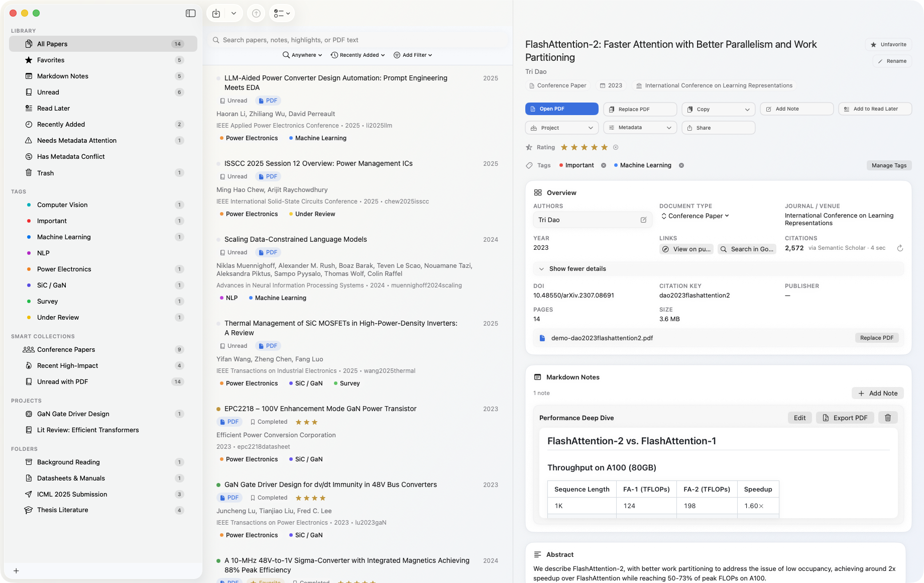924x583 pixels.
Task: Show the Unread papers list
Action: click(x=103, y=92)
